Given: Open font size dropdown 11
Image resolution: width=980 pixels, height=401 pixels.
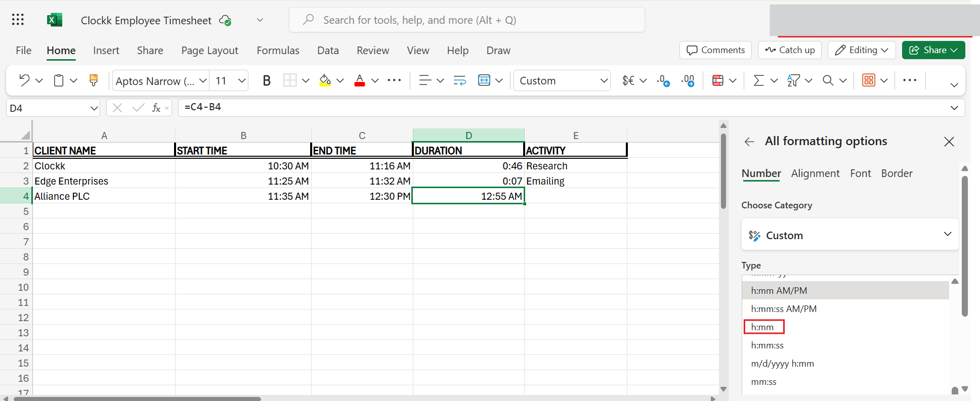Looking at the screenshot, I should pos(242,80).
